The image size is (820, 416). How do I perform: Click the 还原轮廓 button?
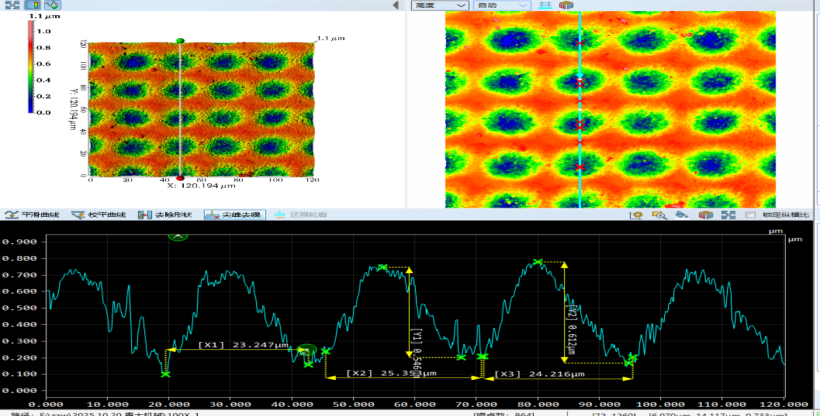click(x=300, y=215)
